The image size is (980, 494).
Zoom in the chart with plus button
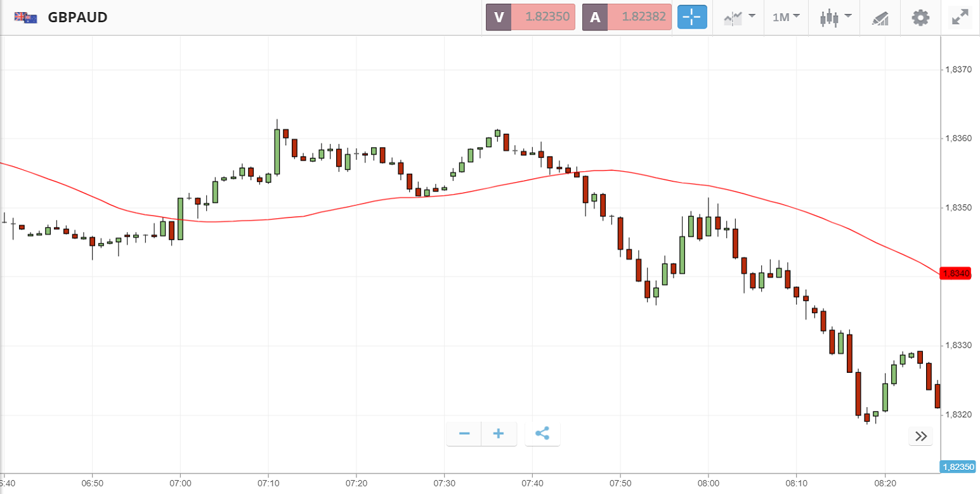point(499,434)
